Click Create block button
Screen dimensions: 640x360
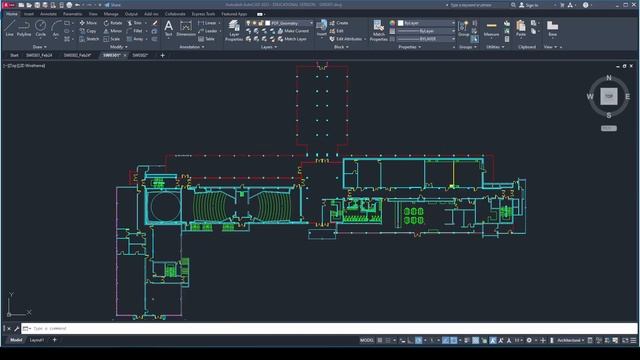pyautogui.click(x=339, y=23)
